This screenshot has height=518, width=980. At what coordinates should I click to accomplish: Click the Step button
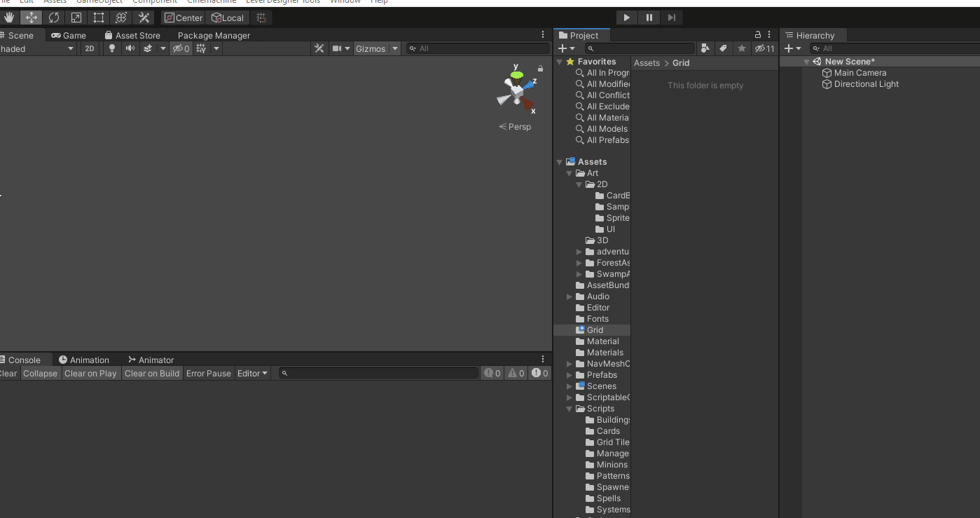(672, 18)
